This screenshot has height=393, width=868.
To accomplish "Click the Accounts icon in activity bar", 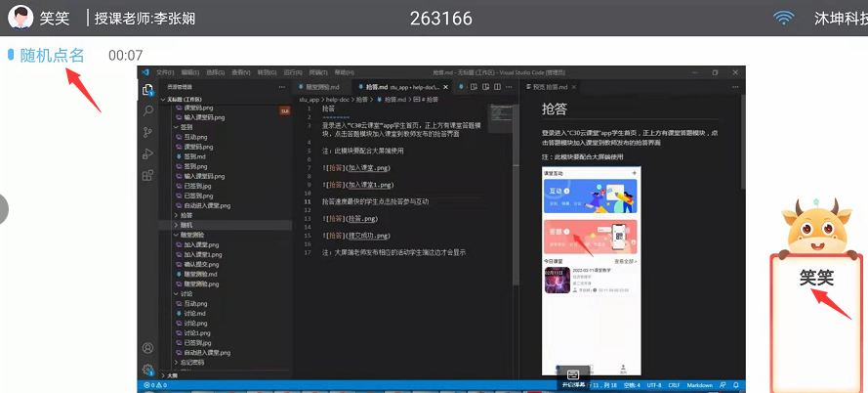I will coord(148,348).
